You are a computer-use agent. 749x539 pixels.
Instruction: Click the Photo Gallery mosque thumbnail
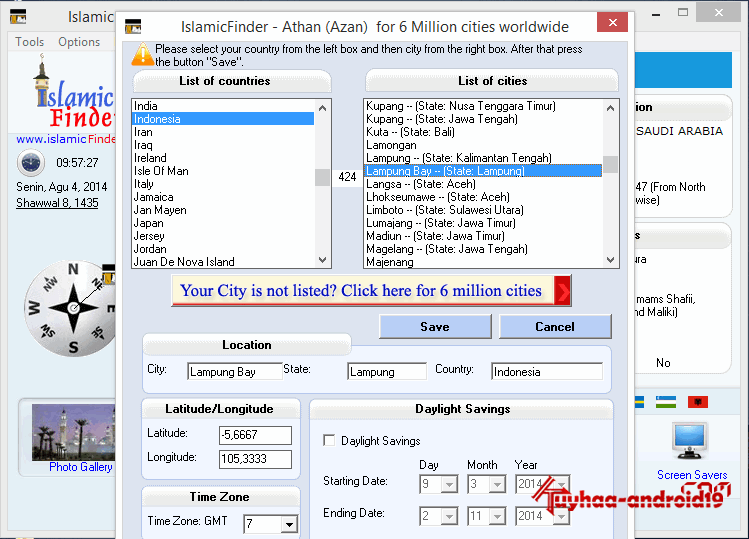pyautogui.click(x=74, y=432)
